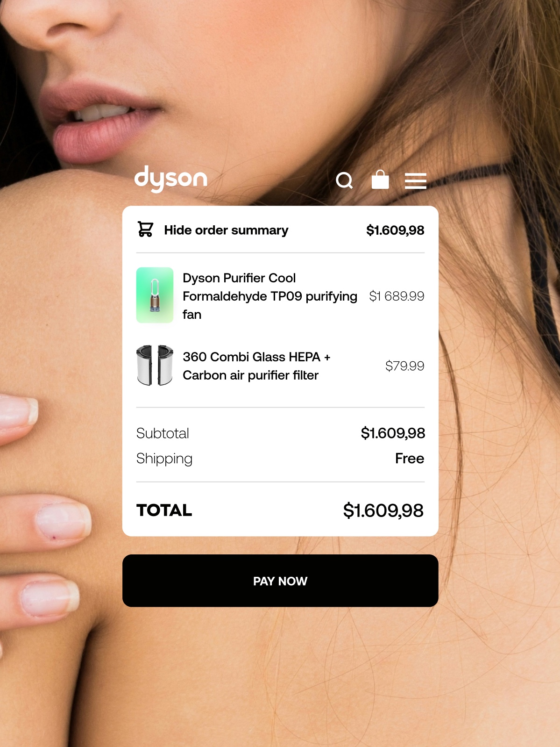Image resolution: width=560 pixels, height=747 pixels.
Task: Click the $1 689.99 item price
Action: (x=397, y=296)
